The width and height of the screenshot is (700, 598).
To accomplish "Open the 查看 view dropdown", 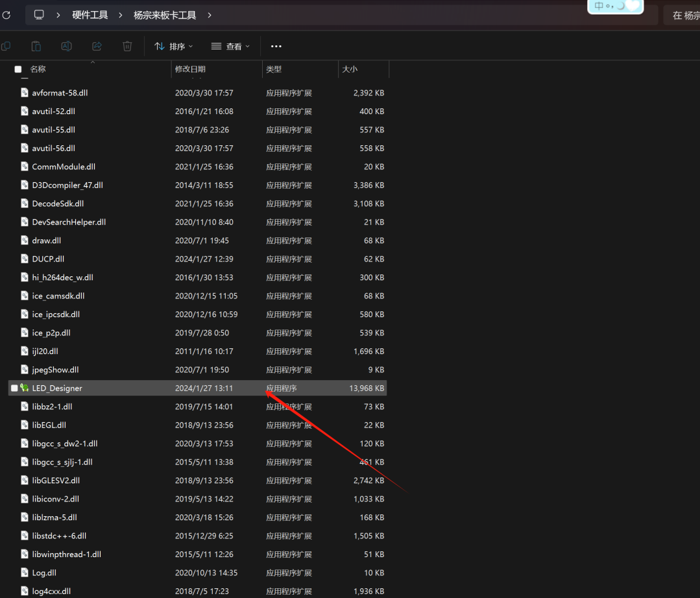I will (x=230, y=47).
